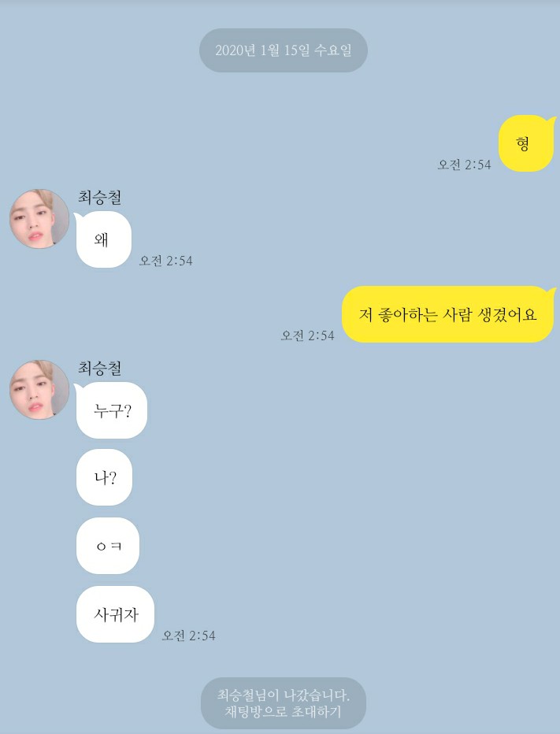Screen dimensions: 560x734
Task: Select the 누구? message bubble
Action: tap(111, 410)
